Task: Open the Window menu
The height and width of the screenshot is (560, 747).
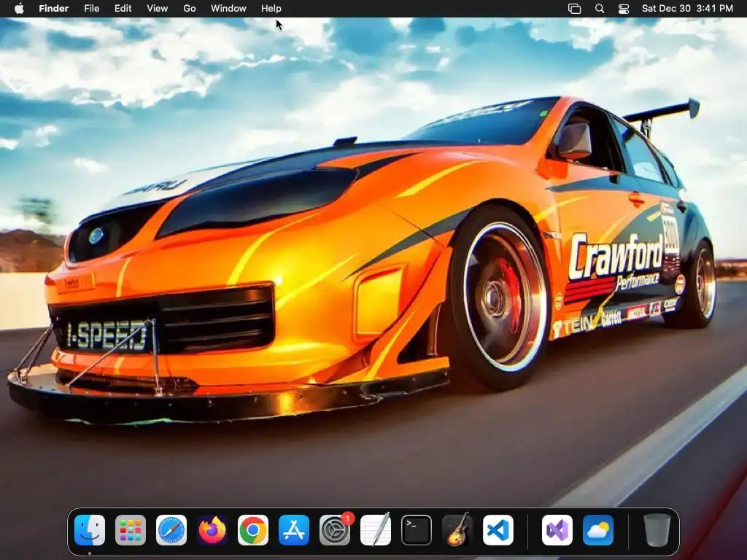Action: point(228,8)
